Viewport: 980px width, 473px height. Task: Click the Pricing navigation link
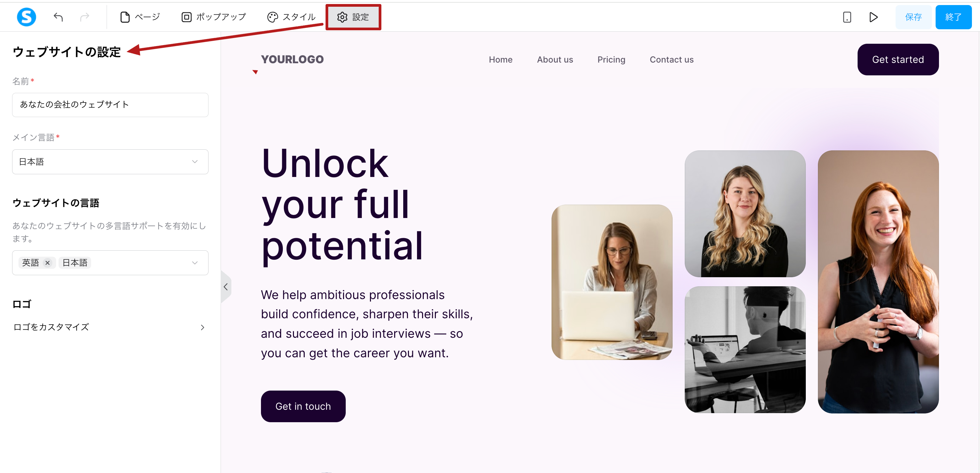click(611, 60)
